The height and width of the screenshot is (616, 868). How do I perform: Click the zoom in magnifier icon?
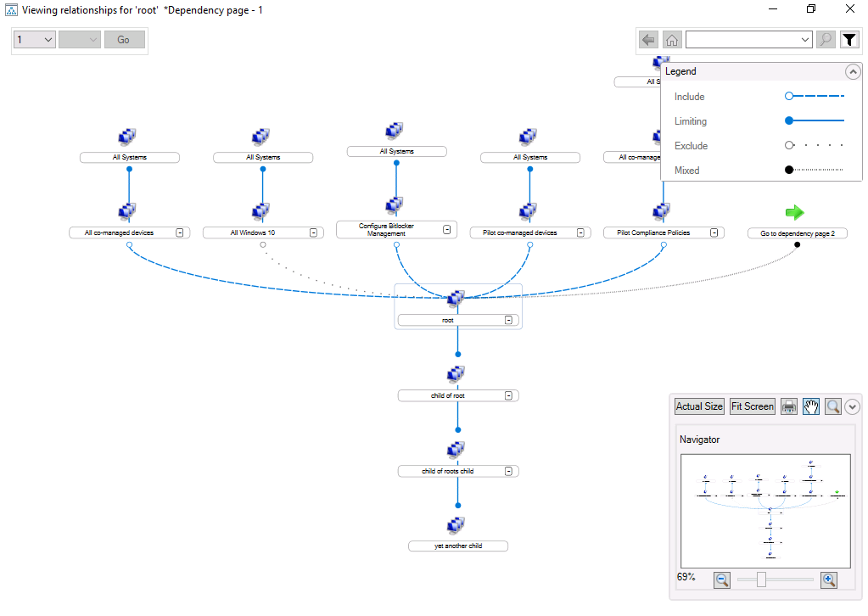pos(829,580)
